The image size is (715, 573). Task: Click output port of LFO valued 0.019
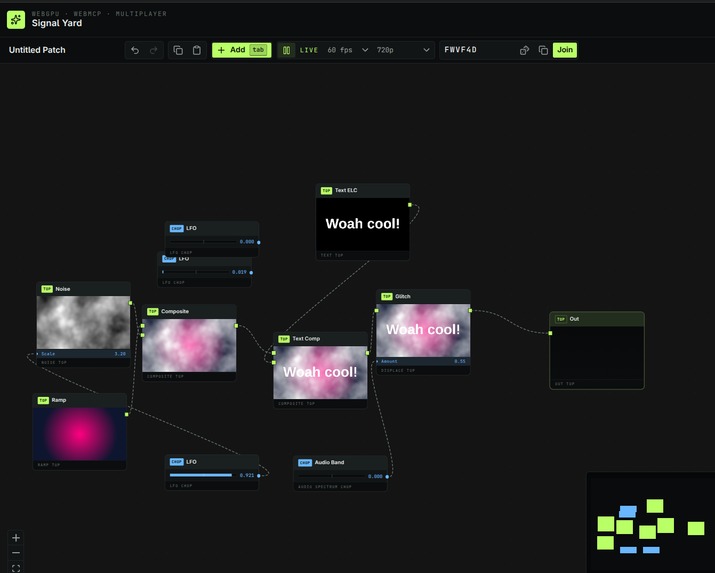click(x=251, y=272)
